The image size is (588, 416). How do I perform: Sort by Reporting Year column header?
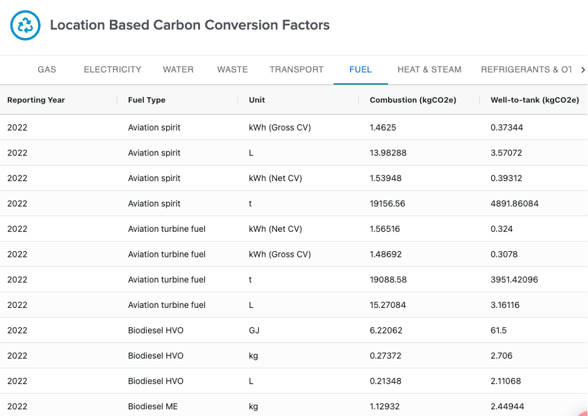(36, 100)
